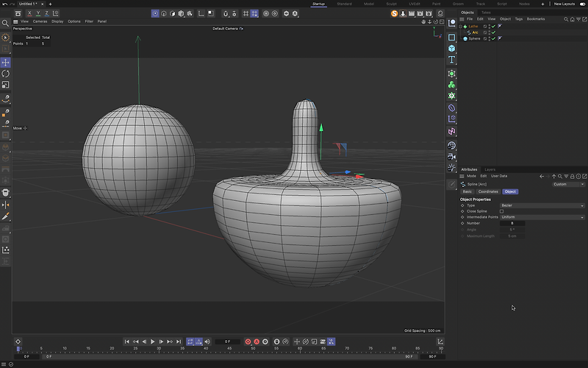Click the Record Active Objects button

point(248,342)
